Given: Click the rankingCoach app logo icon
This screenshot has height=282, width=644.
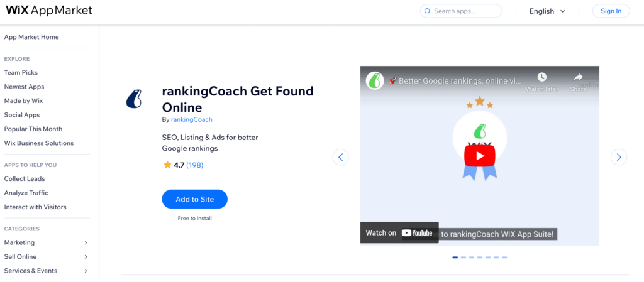Looking at the screenshot, I should pyautogui.click(x=133, y=99).
